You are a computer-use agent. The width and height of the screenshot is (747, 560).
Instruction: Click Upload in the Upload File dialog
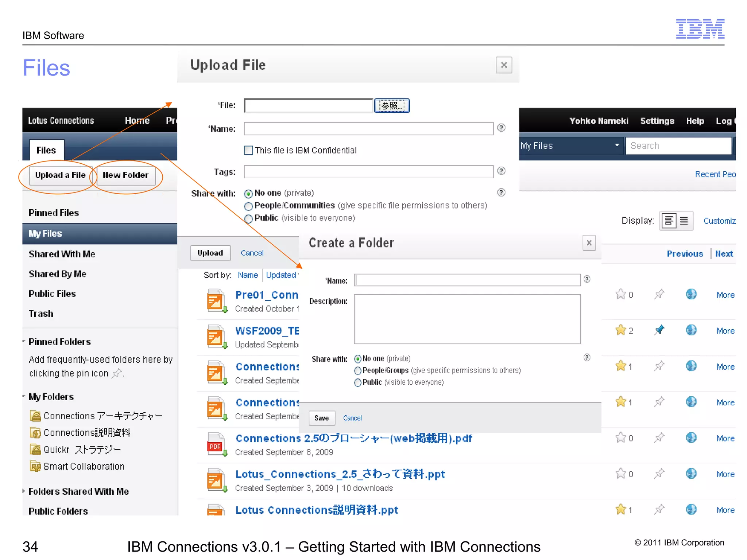210,253
